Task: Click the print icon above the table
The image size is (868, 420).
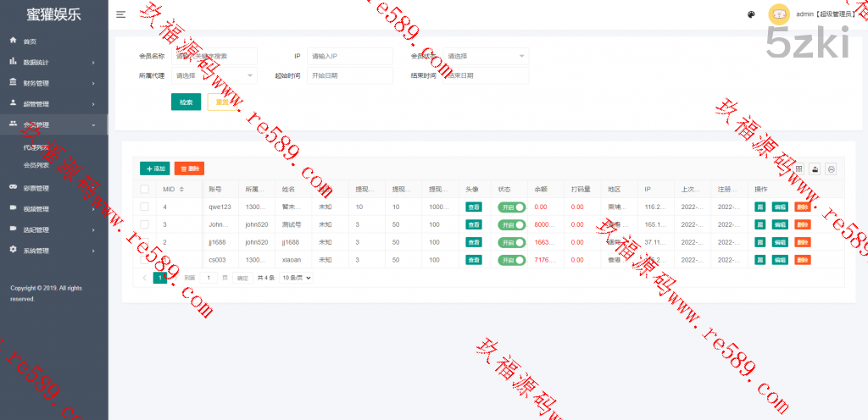Action: pos(831,169)
